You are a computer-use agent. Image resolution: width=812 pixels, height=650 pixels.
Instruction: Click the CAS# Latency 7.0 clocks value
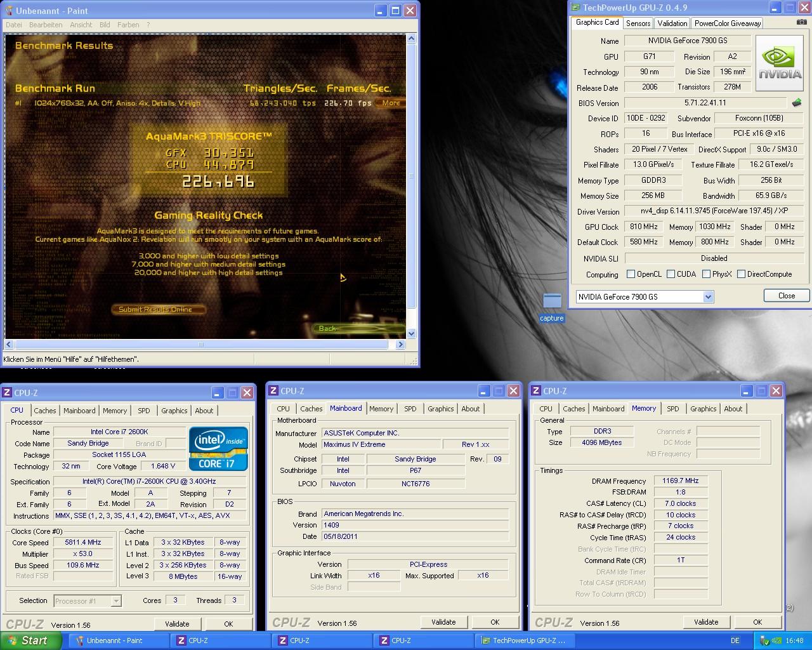(680, 503)
